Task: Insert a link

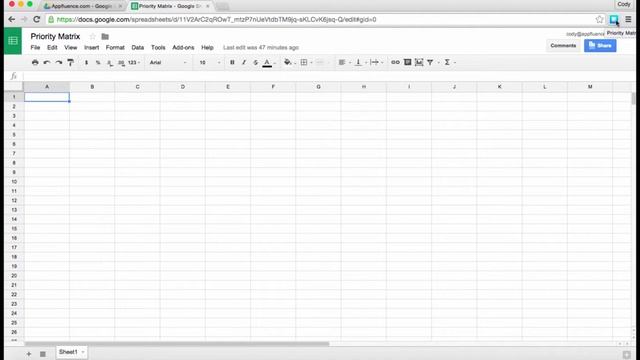Action: [395, 62]
